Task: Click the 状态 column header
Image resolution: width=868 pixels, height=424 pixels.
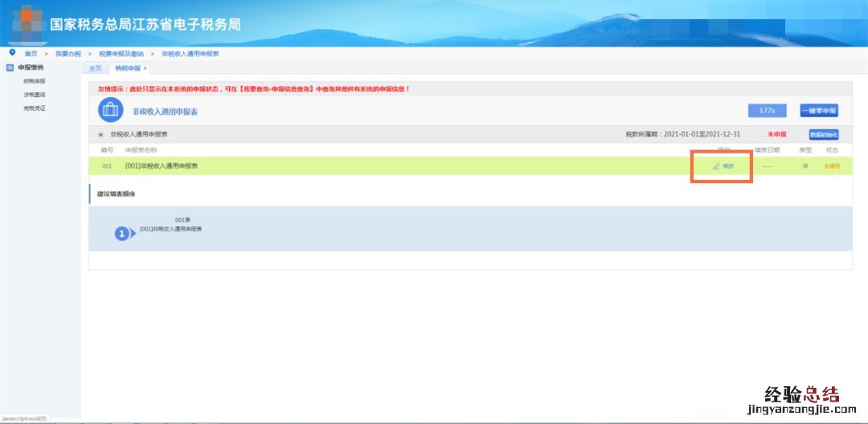Action: point(832,150)
